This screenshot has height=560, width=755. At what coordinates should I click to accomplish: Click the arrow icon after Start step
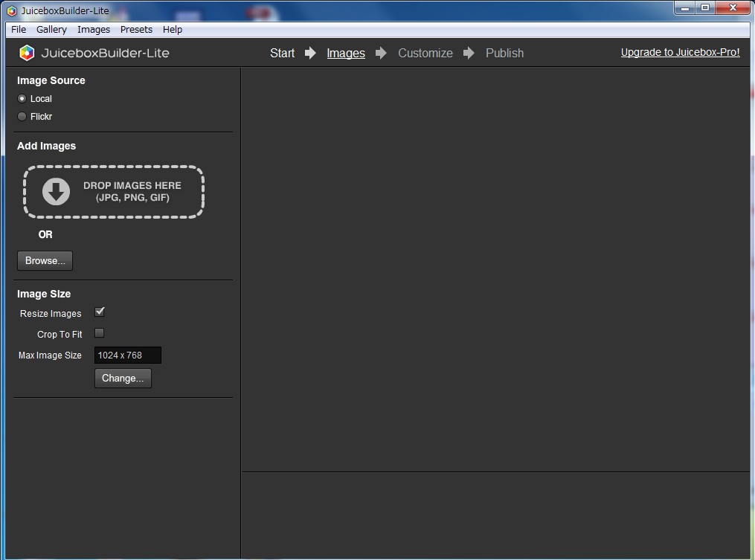click(x=310, y=53)
